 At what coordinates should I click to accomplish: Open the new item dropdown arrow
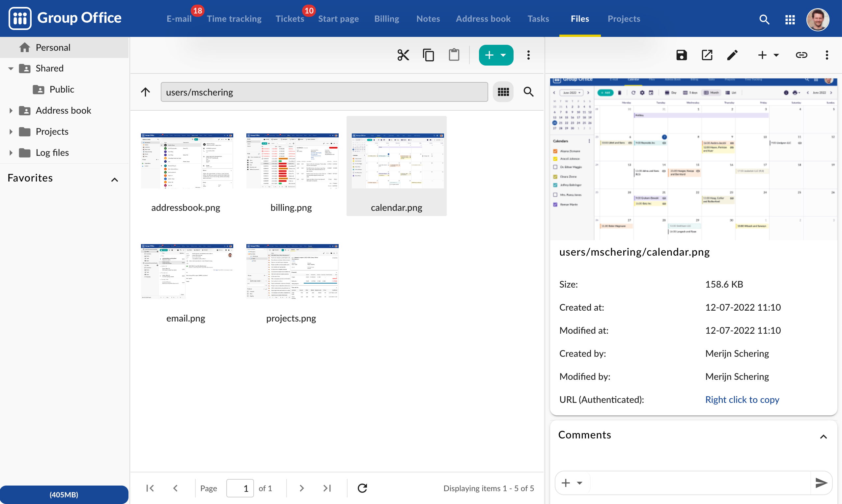tap(504, 55)
